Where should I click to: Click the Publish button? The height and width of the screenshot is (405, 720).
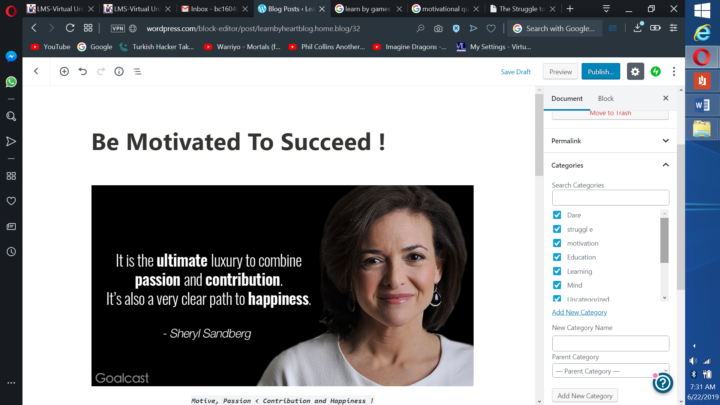601,72
